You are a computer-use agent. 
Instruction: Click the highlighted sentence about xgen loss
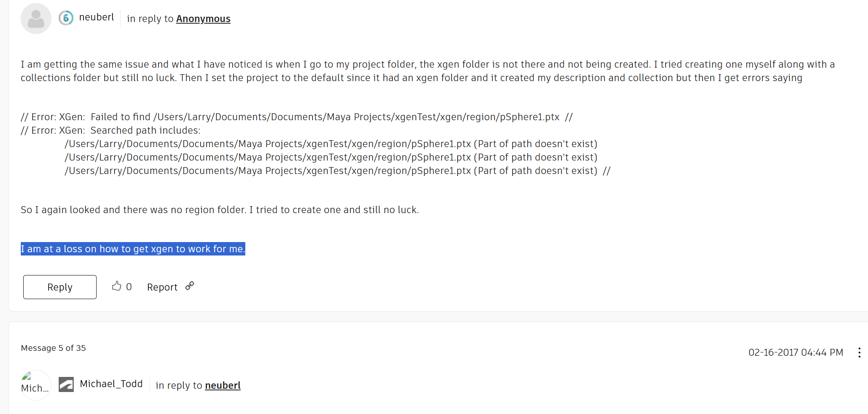tap(133, 249)
